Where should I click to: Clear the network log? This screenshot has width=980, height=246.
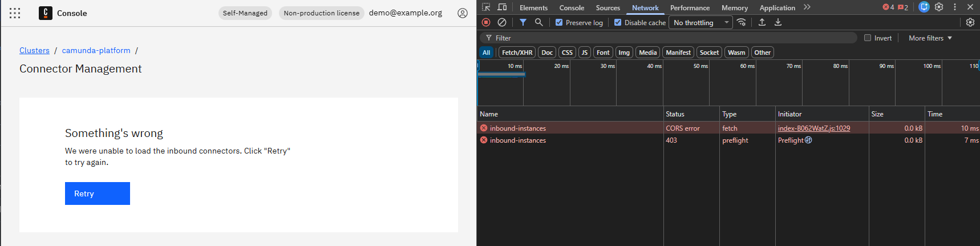[x=502, y=22]
